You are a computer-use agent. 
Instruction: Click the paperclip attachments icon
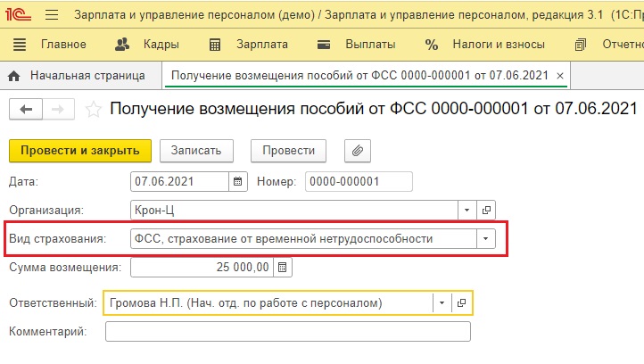[x=357, y=150]
